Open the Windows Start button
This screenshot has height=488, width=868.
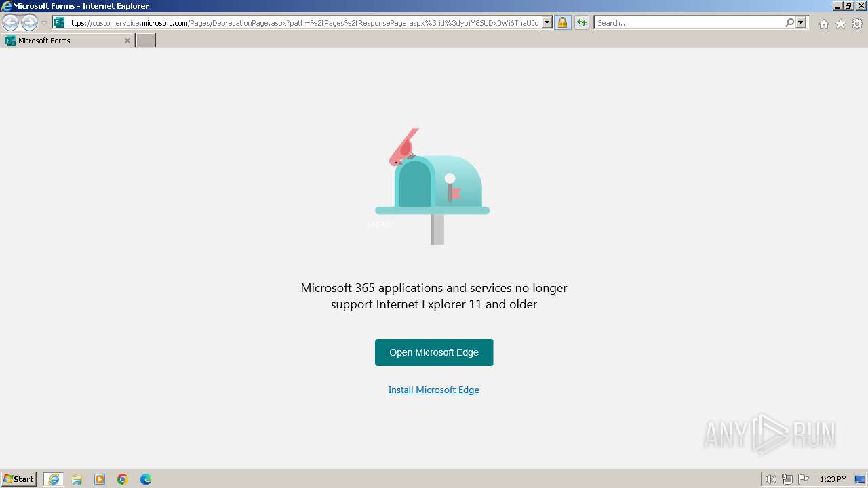coord(19,479)
